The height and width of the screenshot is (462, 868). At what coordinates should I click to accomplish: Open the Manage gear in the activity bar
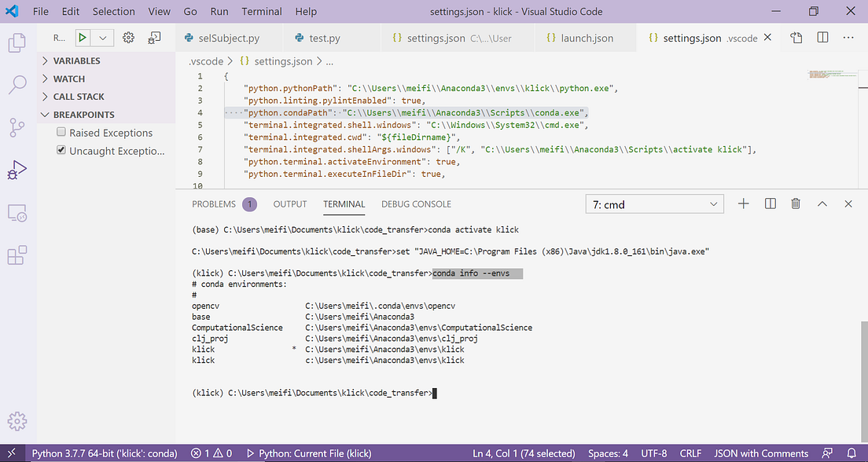(x=17, y=421)
